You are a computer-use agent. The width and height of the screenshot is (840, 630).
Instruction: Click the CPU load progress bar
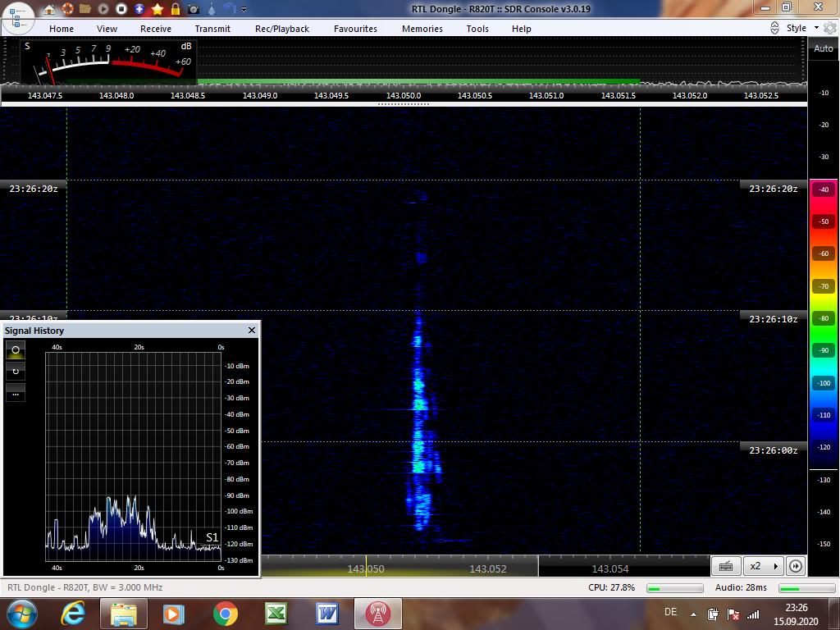[675, 588]
